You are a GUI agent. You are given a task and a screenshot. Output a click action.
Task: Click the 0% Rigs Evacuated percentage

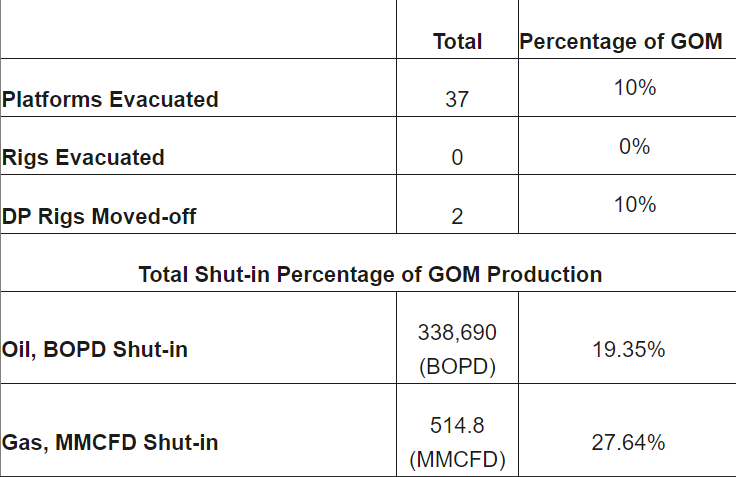pyautogui.click(x=635, y=146)
